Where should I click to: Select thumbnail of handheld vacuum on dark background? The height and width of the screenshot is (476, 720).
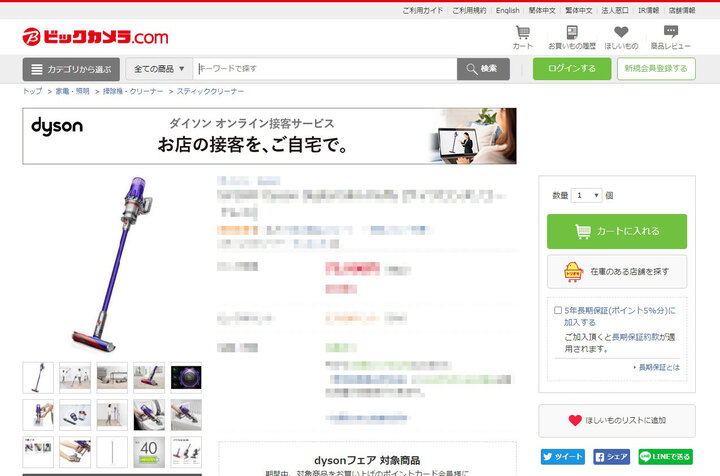149,414
